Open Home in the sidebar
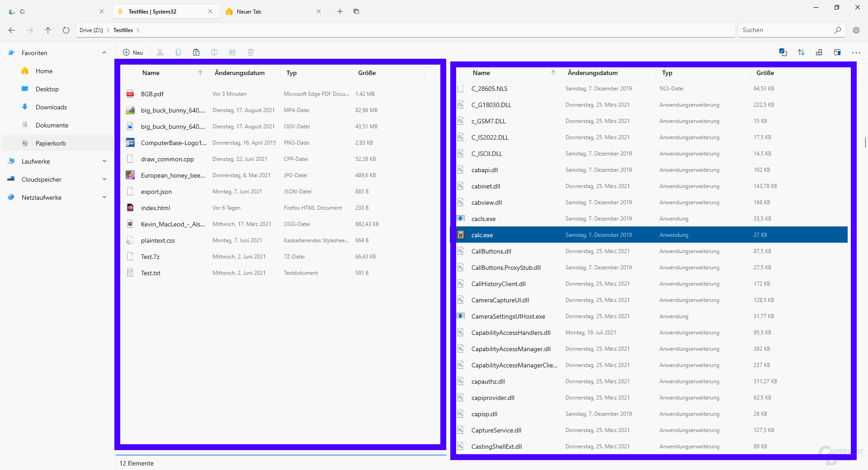The image size is (868, 470). click(x=58, y=71)
